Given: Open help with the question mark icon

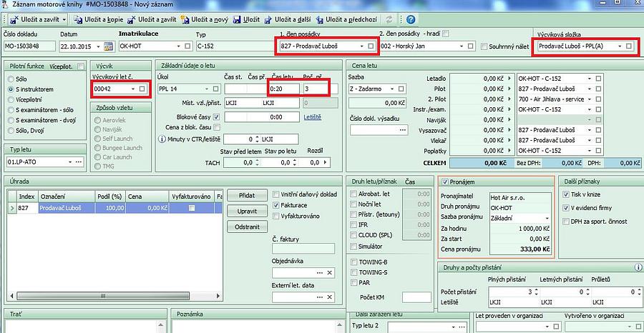Looking at the screenshot, I should [x=411, y=19].
